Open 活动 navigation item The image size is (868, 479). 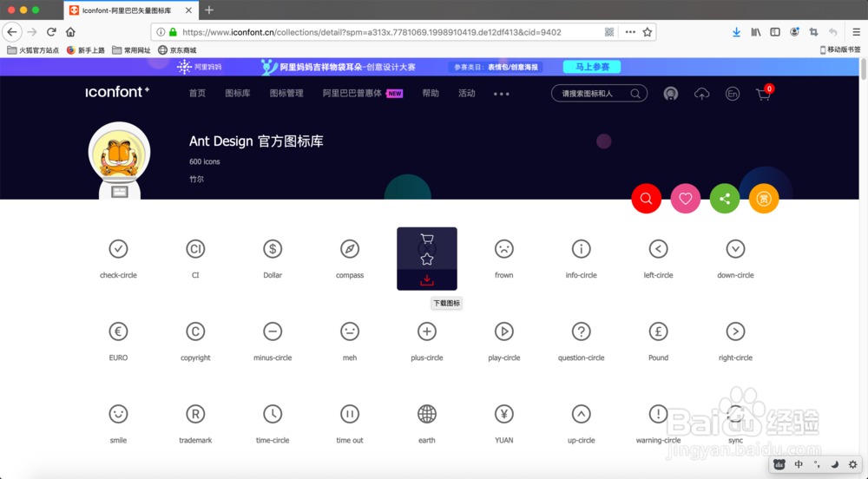click(x=467, y=93)
